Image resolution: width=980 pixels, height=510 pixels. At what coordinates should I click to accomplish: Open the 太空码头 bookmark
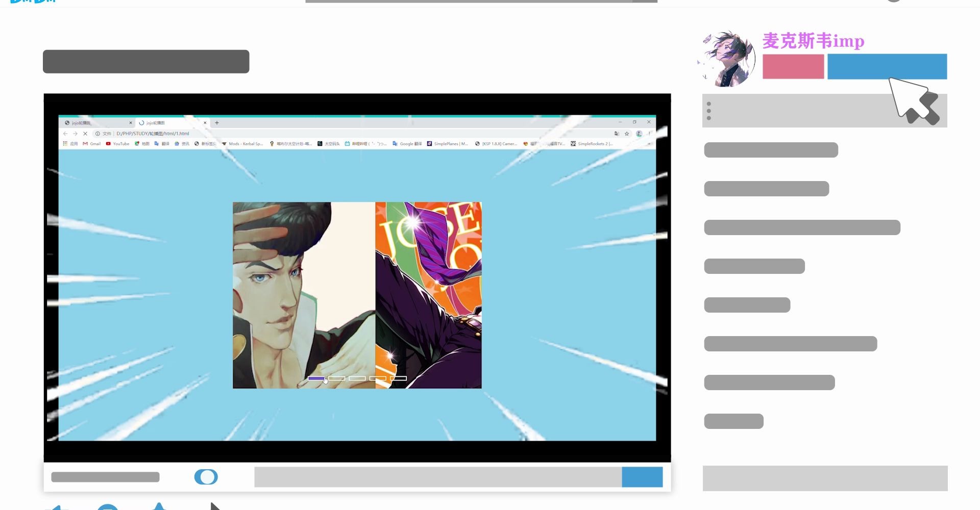point(329,144)
